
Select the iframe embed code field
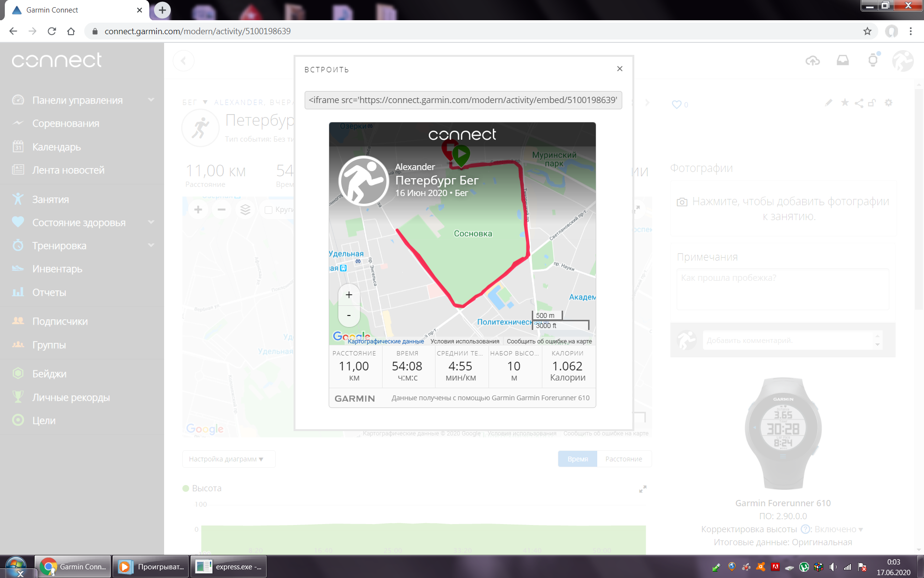point(463,100)
